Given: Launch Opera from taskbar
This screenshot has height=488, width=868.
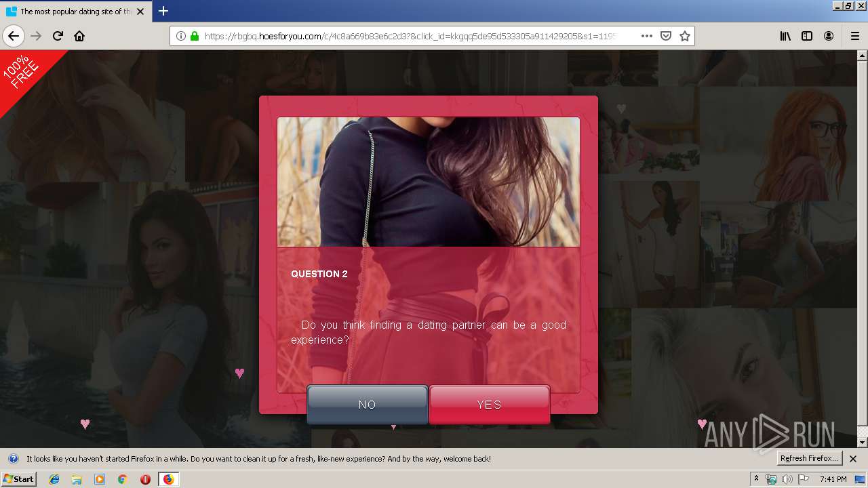Looking at the screenshot, I should [x=145, y=479].
